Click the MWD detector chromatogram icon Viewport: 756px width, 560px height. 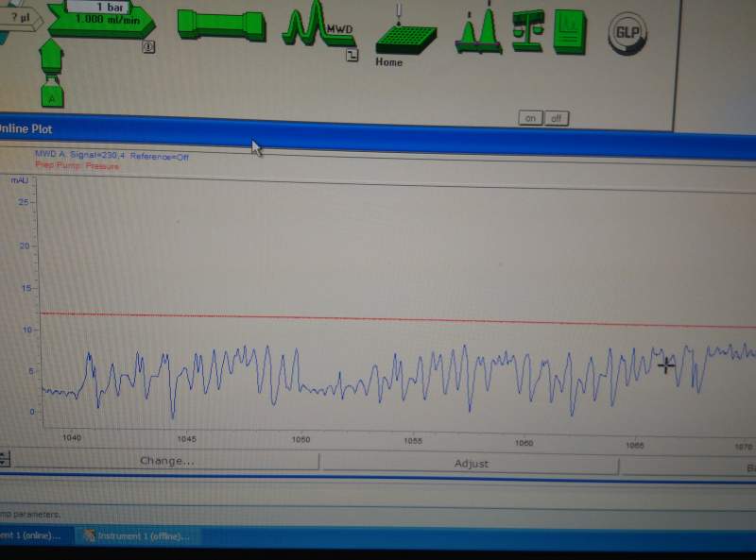click(x=318, y=25)
